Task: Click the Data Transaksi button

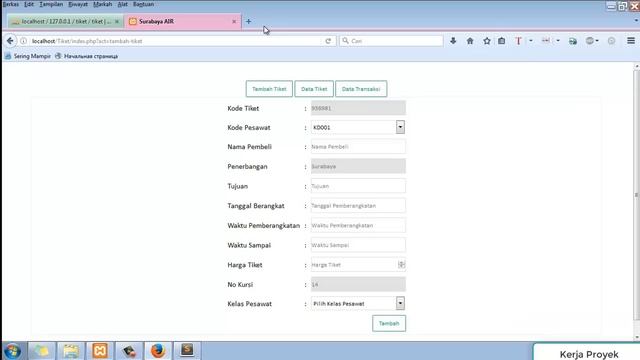Action: pos(361,89)
